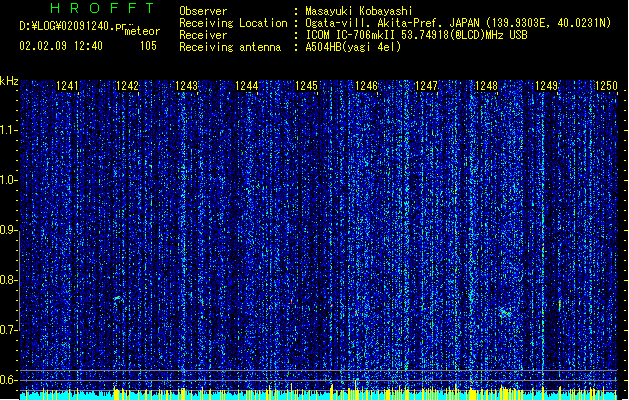Click the 1241 time marker

(67, 85)
